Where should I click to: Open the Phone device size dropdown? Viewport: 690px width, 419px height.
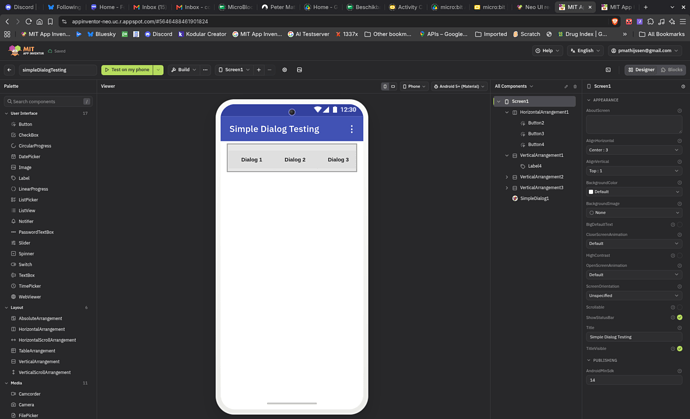pos(414,86)
